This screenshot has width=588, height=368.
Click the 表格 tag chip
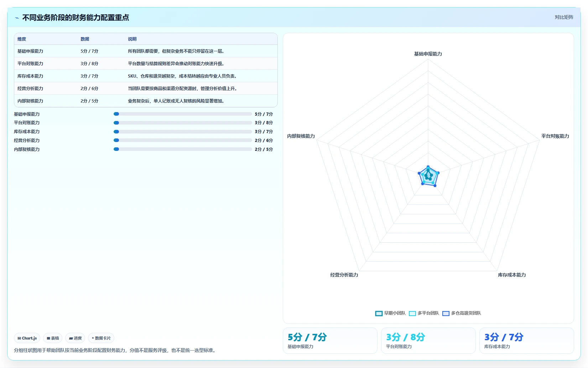pos(53,338)
